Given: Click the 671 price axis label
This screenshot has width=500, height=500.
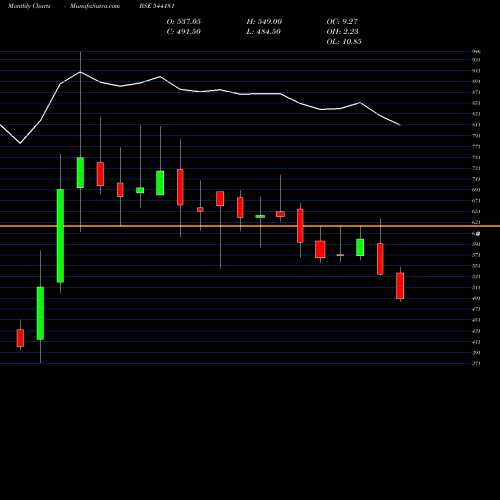Looking at the screenshot, I should pos(476,201).
